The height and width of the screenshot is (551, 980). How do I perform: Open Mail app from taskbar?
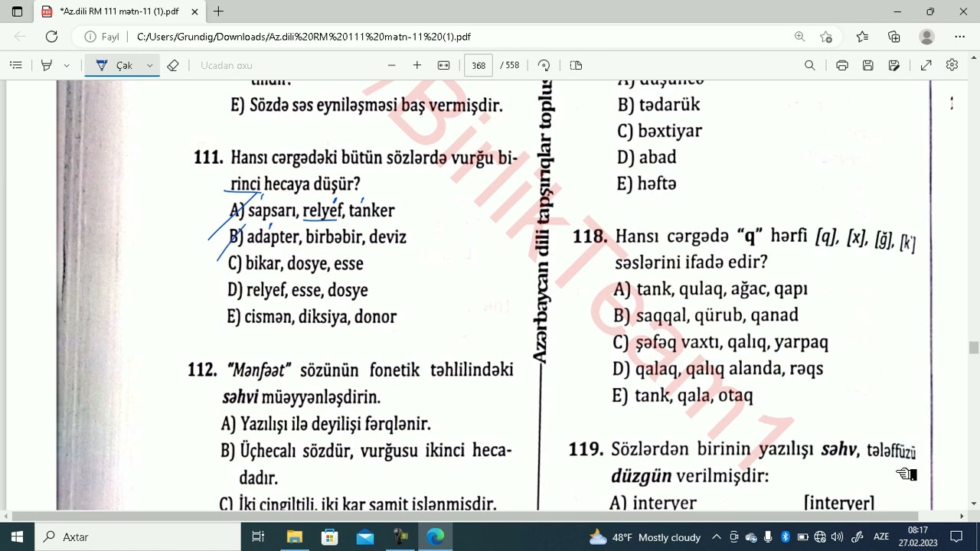365,536
